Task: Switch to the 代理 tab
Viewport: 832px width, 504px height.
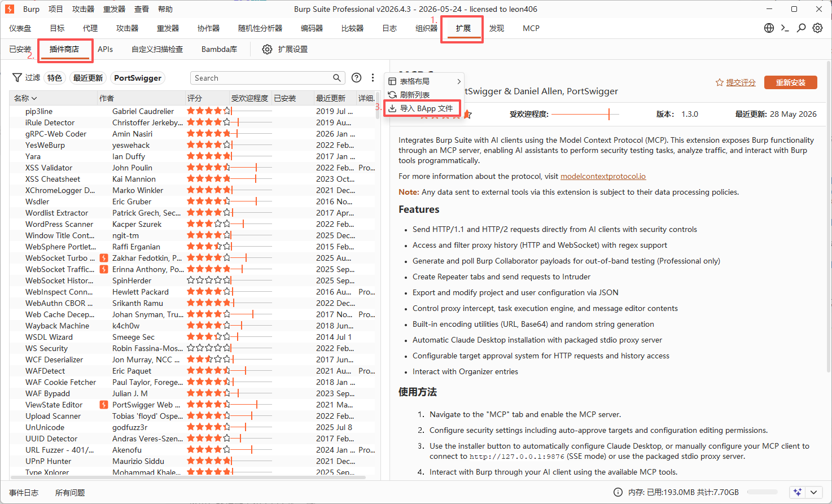Action: coord(90,28)
